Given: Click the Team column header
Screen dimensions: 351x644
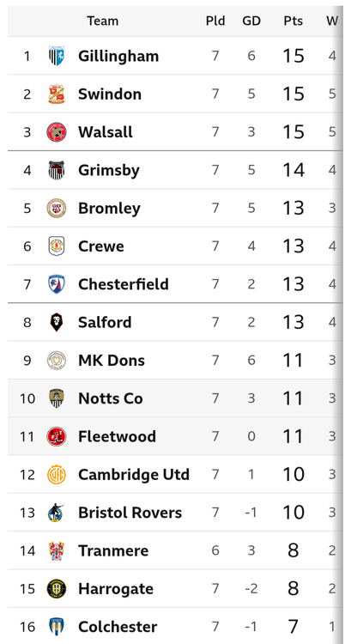Looking at the screenshot, I should 103,21.
